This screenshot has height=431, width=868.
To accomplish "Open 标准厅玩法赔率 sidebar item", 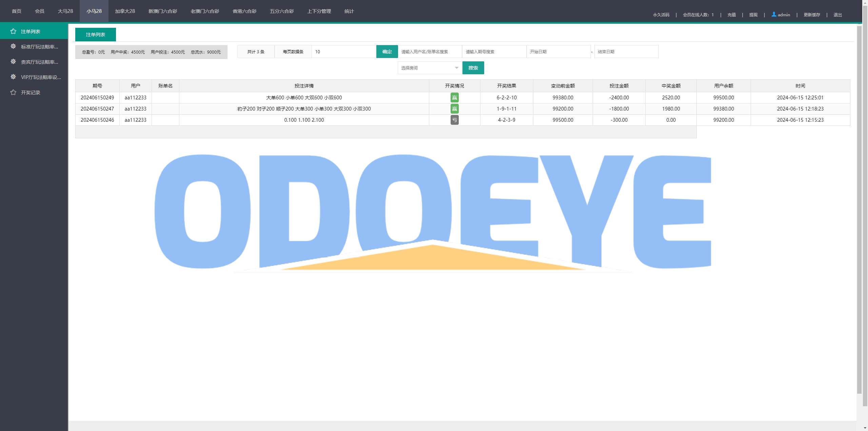I will pyautogui.click(x=34, y=46).
